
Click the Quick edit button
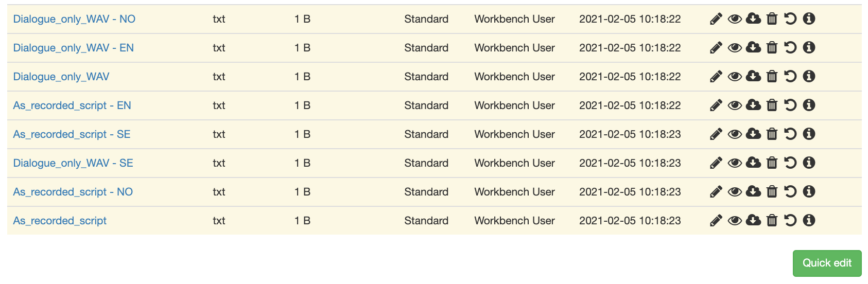click(827, 263)
